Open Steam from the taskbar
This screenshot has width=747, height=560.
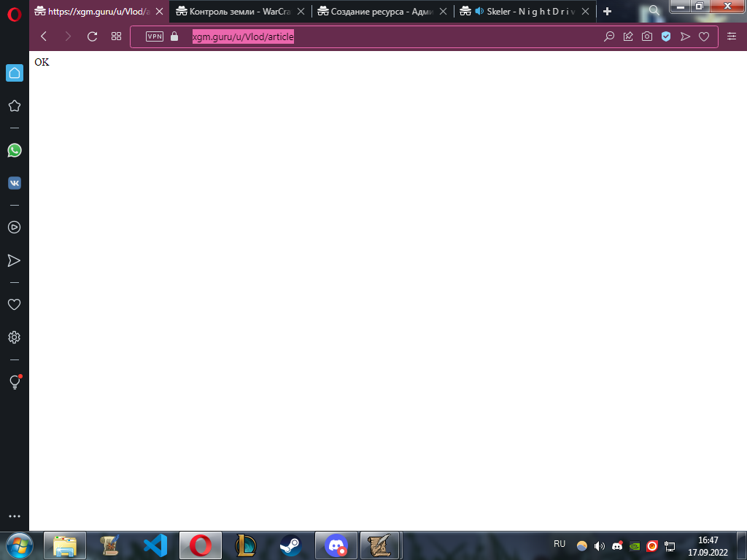click(290, 545)
